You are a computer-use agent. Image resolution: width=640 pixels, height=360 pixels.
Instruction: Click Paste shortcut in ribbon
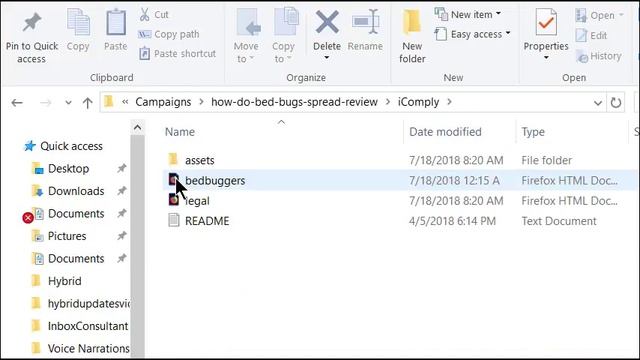[x=177, y=53]
